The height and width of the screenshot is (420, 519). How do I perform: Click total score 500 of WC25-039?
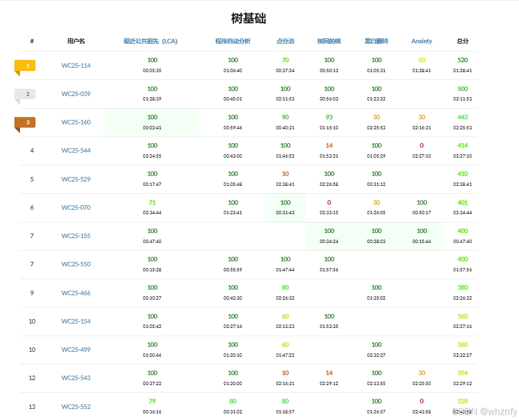click(x=462, y=89)
